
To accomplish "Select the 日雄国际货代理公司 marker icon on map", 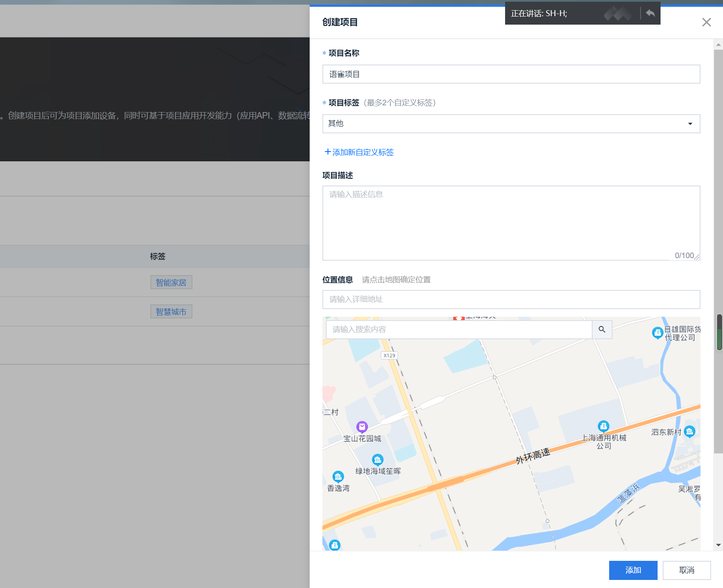I will point(658,333).
